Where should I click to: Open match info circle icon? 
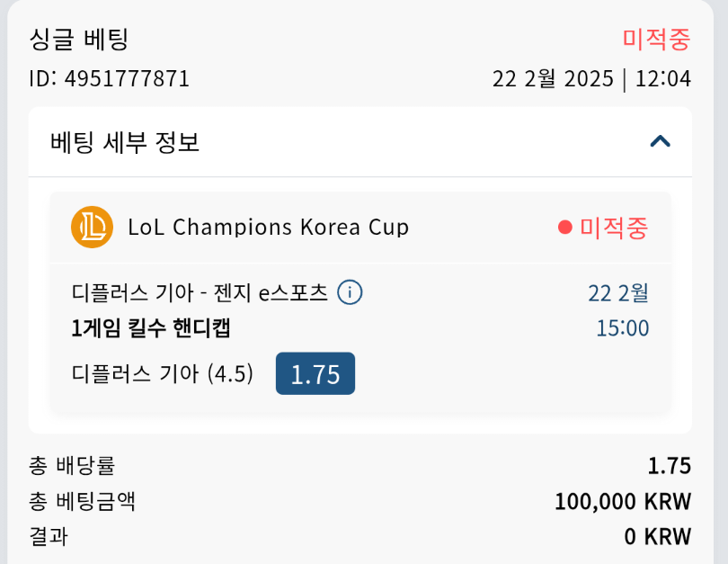click(350, 292)
